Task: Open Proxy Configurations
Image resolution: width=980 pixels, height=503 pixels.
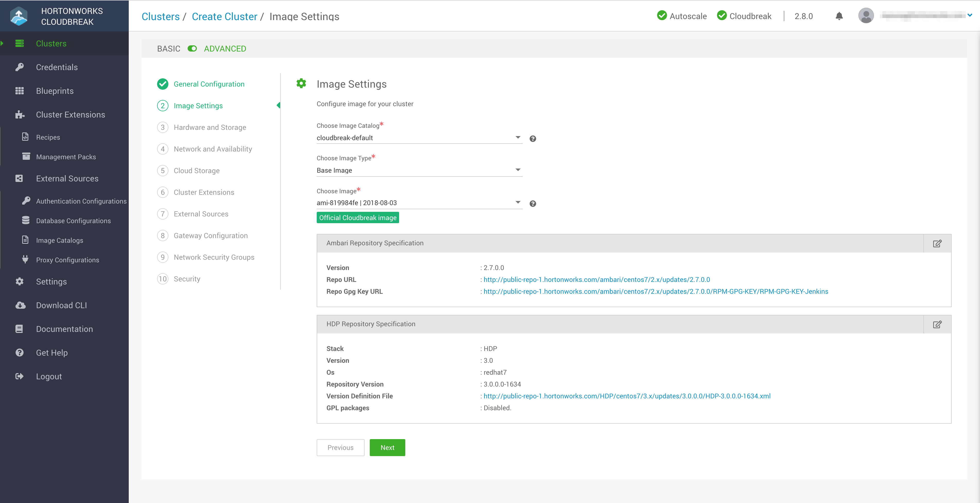Action: (67, 260)
